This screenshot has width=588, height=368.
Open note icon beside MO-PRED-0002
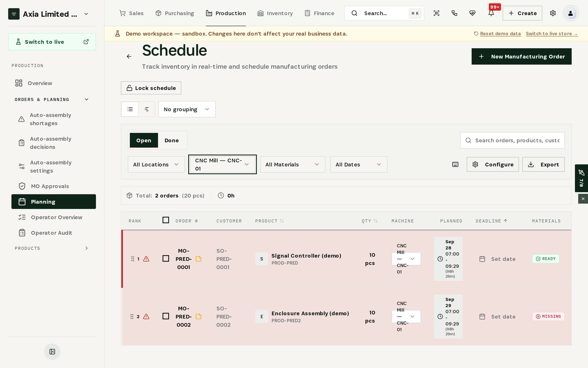pos(198,317)
